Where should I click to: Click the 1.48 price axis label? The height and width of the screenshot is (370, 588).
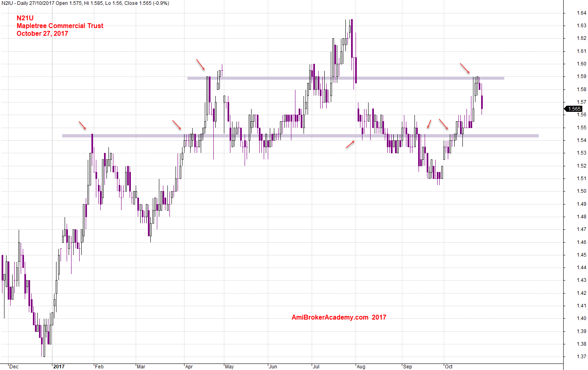point(581,217)
